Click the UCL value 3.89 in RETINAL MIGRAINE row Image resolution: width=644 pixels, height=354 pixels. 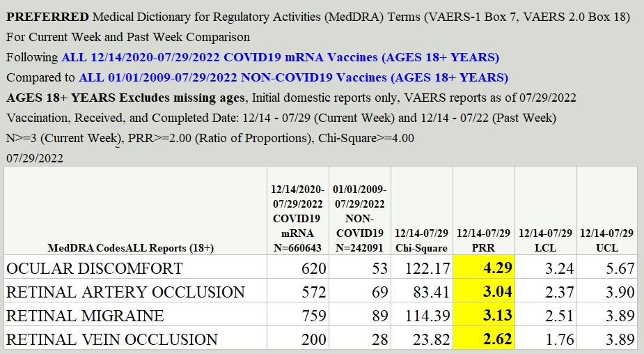coord(607,315)
